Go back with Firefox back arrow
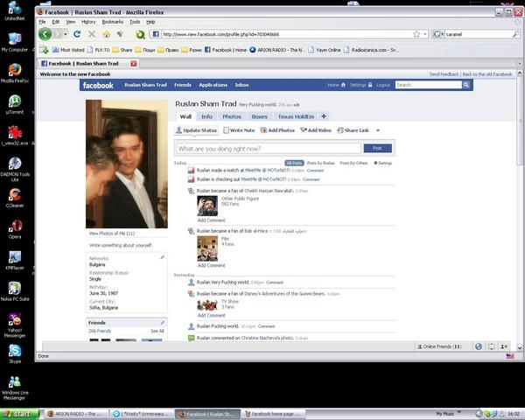Viewport: 525px width, 420px height. click(x=45, y=34)
